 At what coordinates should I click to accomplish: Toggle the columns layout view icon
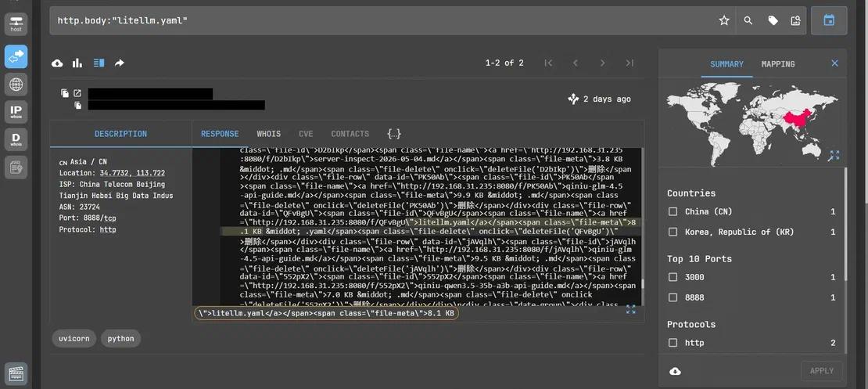coord(99,63)
